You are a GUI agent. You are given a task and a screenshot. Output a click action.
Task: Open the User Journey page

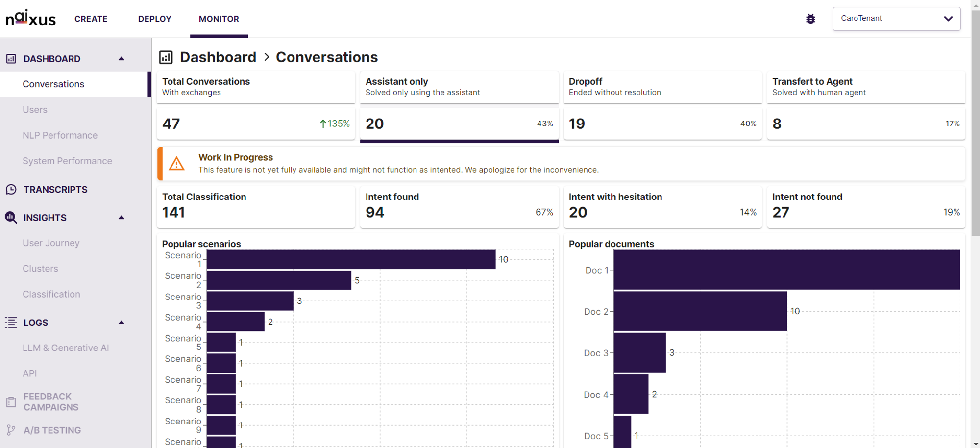click(51, 243)
